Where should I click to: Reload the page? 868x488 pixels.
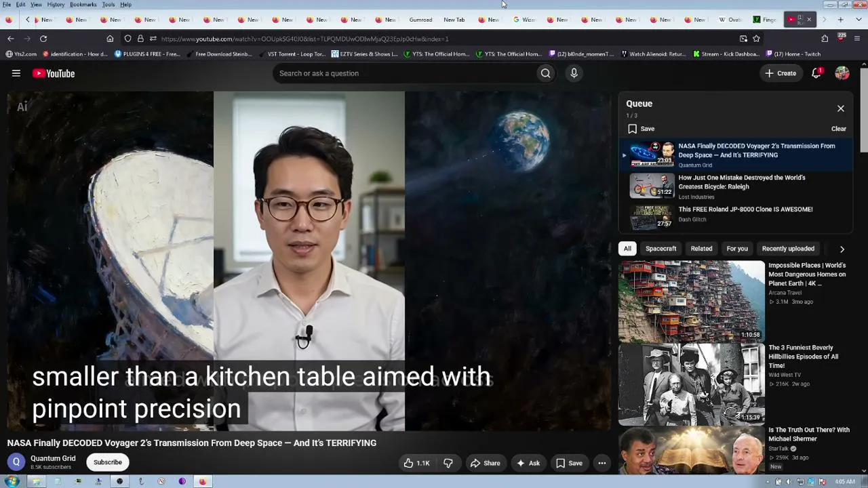click(x=43, y=39)
